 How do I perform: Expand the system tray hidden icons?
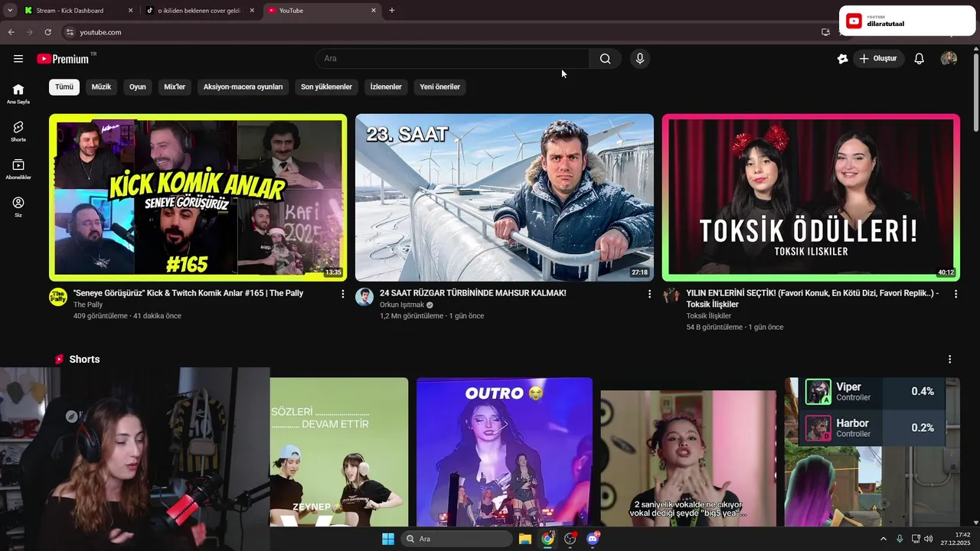[x=883, y=539]
